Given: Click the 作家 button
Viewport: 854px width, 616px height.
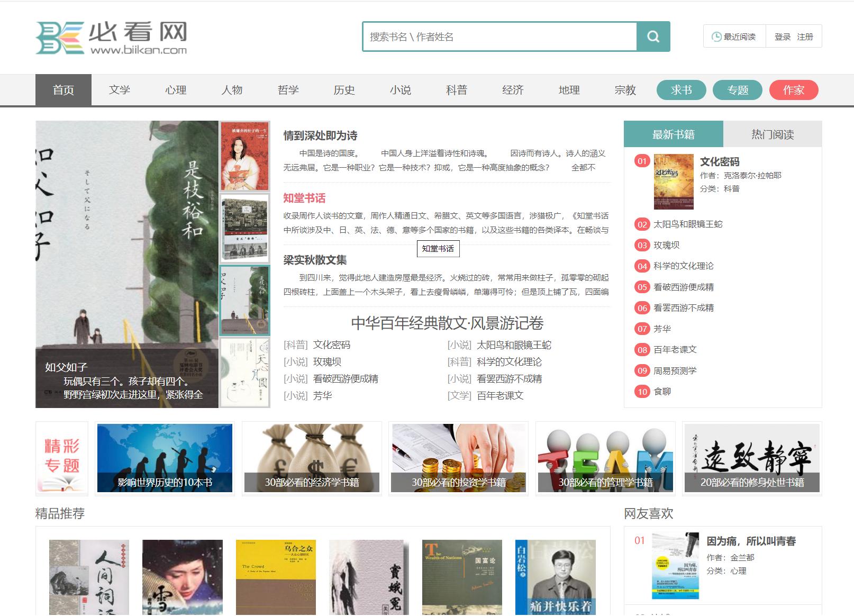Looking at the screenshot, I should tap(793, 90).
